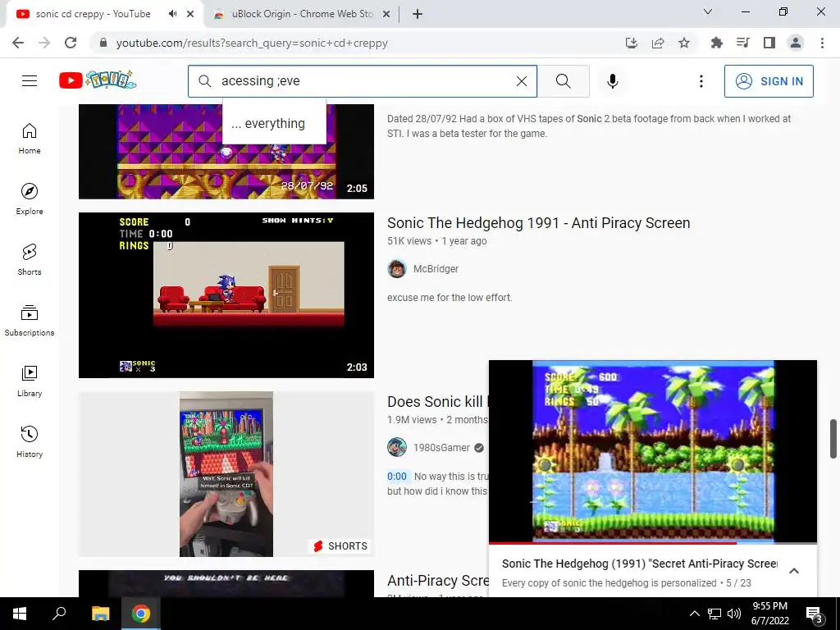Share this page using the share icon
Image resolution: width=840 pixels, height=630 pixels.
point(658,43)
